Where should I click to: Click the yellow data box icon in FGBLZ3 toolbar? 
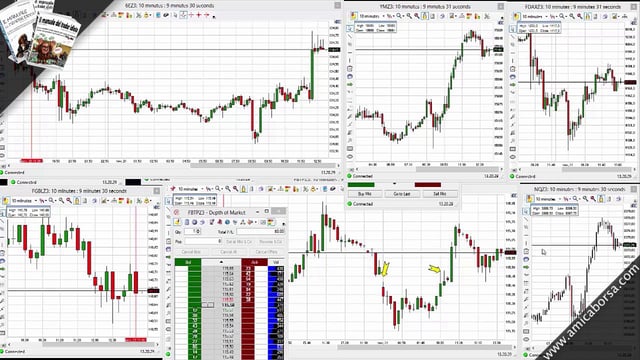coord(6,200)
